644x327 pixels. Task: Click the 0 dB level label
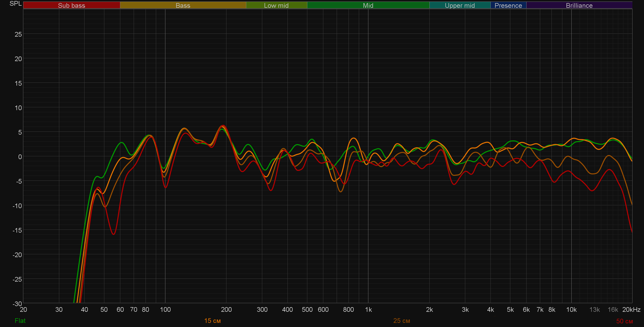tap(20, 157)
